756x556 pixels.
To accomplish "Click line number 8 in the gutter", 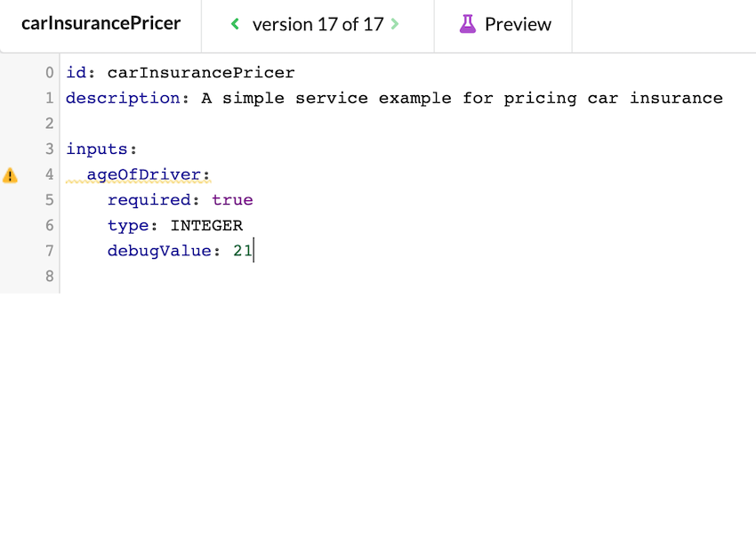I will (49, 276).
